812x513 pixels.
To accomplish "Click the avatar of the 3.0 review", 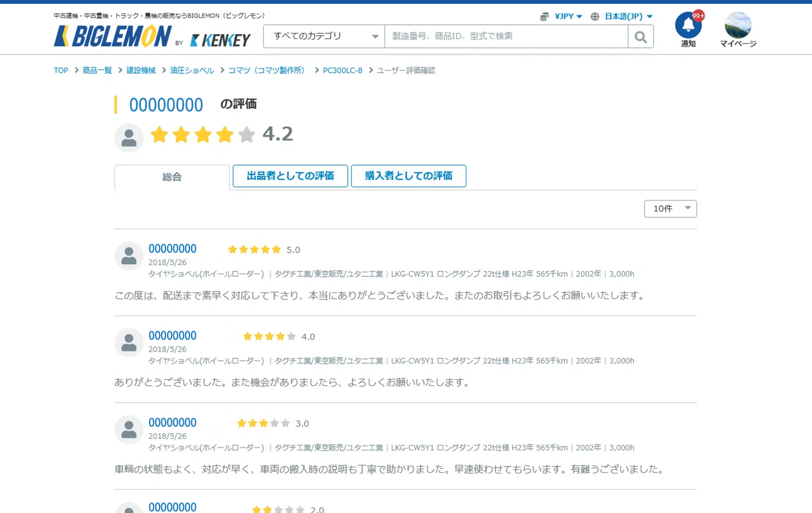I will point(128,429).
